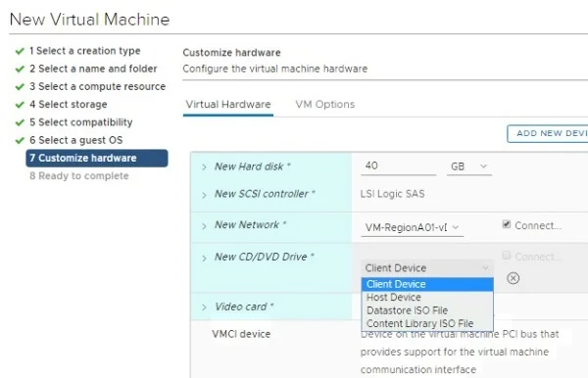Image resolution: width=588 pixels, height=378 pixels.
Task: Click the Customize hardware heading
Action: [x=231, y=53]
